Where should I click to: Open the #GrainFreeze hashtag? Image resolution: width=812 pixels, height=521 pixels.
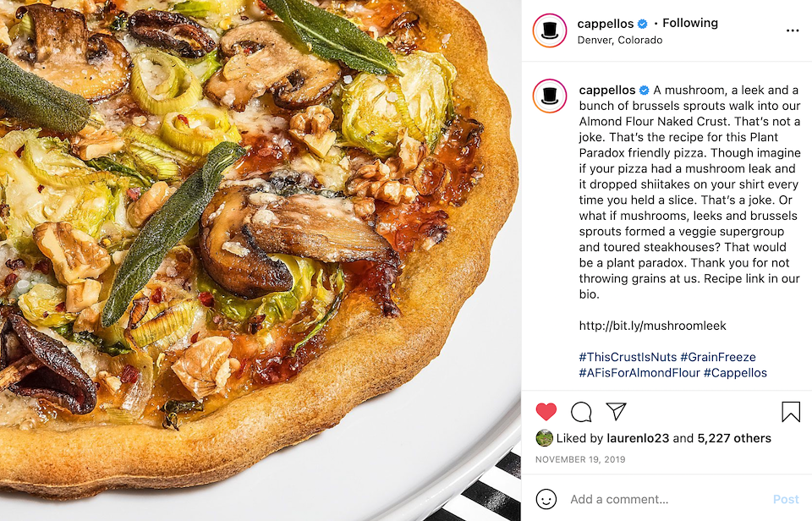[x=718, y=358]
